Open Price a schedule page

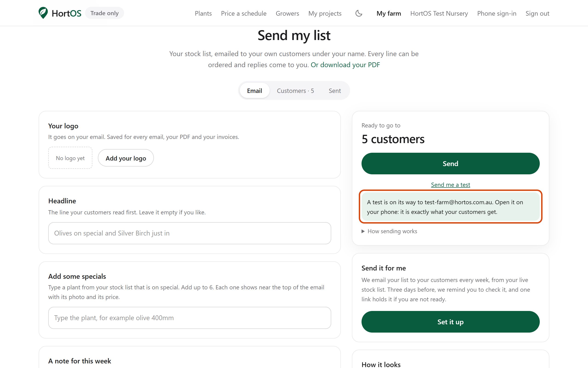coord(244,13)
